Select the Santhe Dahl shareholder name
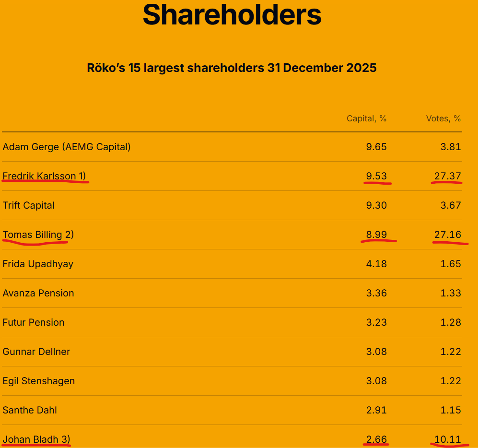Viewport: 478px width, 448px height. pos(30,410)
